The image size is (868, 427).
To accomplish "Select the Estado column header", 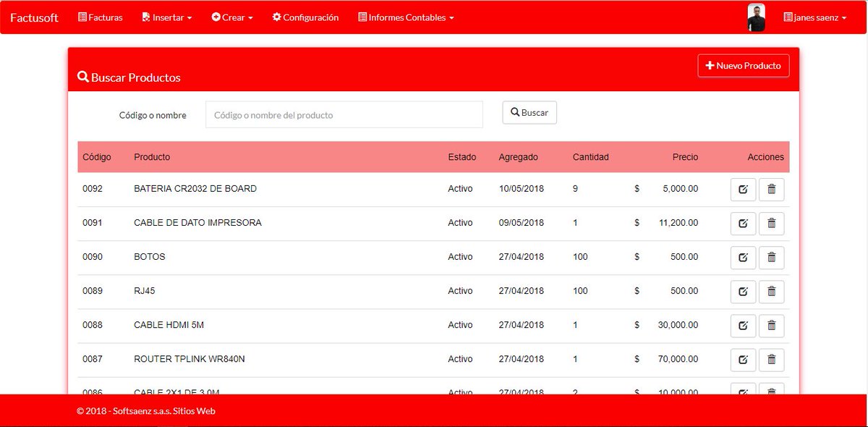I will pos(462,157).
